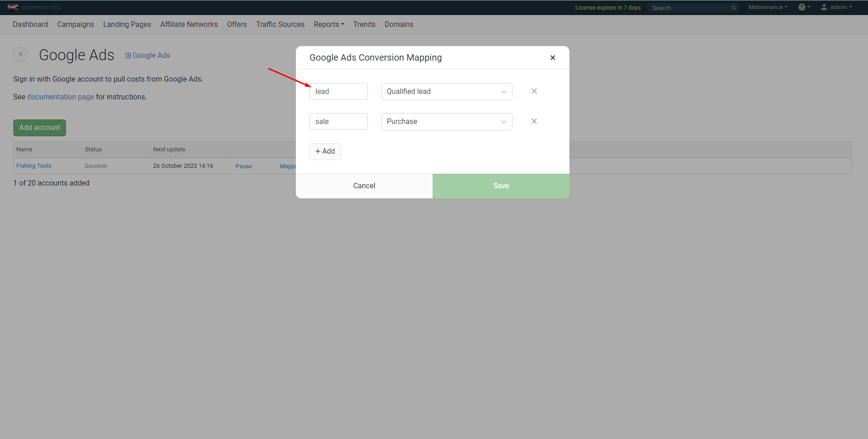Save the conversion mapping
The image size is (868, 439).
pyautogui.click(x=501, y=186)
